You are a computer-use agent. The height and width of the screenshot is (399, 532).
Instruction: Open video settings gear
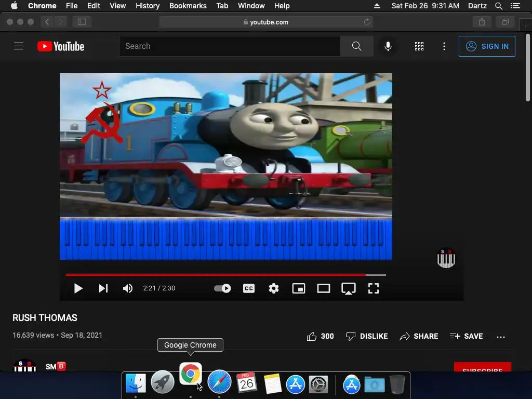click(273, 288)
